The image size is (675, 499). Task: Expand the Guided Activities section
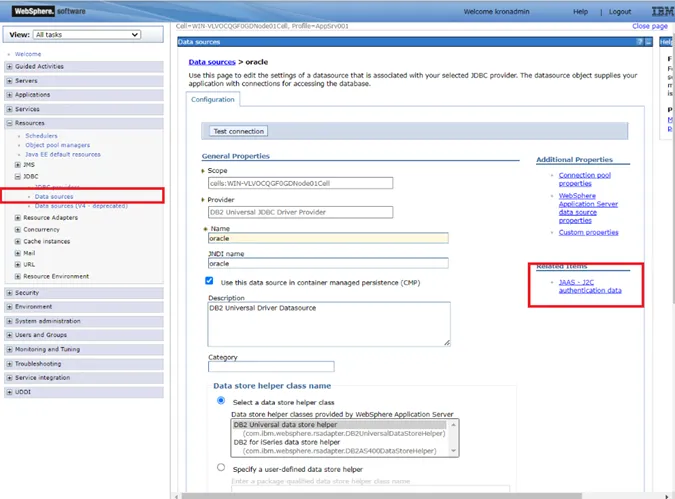9,67
